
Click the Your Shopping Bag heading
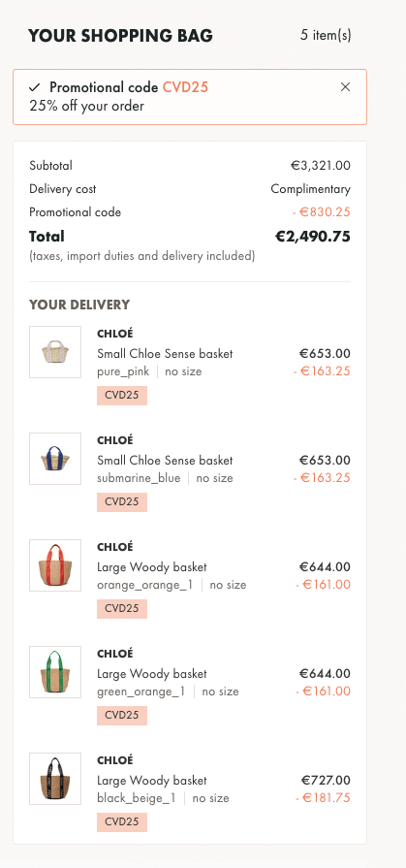120,36
